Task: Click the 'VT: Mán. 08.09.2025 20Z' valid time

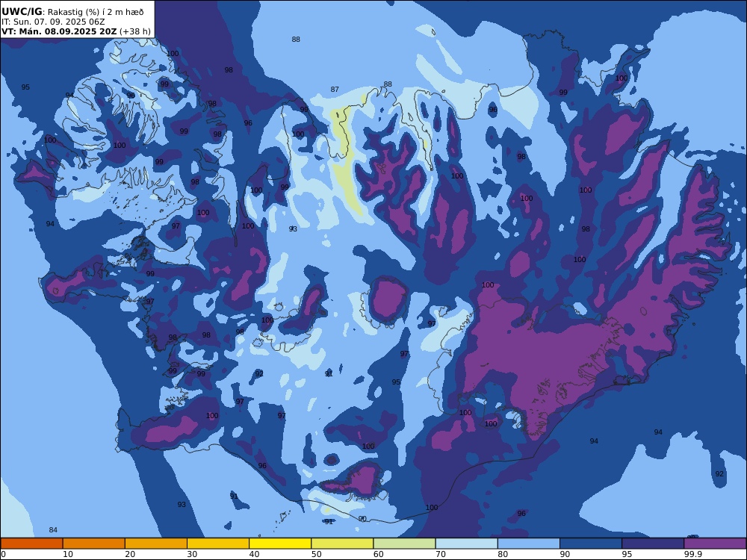Action: pos(59,31)
